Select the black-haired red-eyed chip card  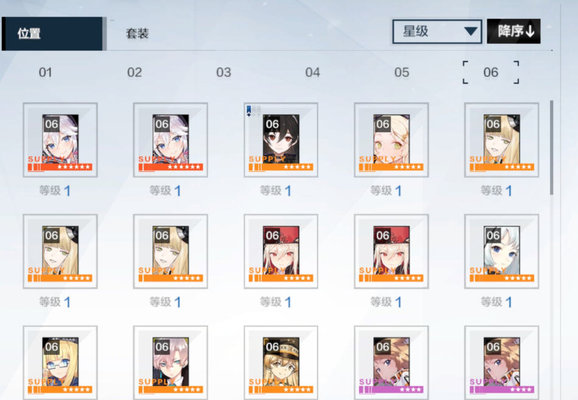coord(281,140)
